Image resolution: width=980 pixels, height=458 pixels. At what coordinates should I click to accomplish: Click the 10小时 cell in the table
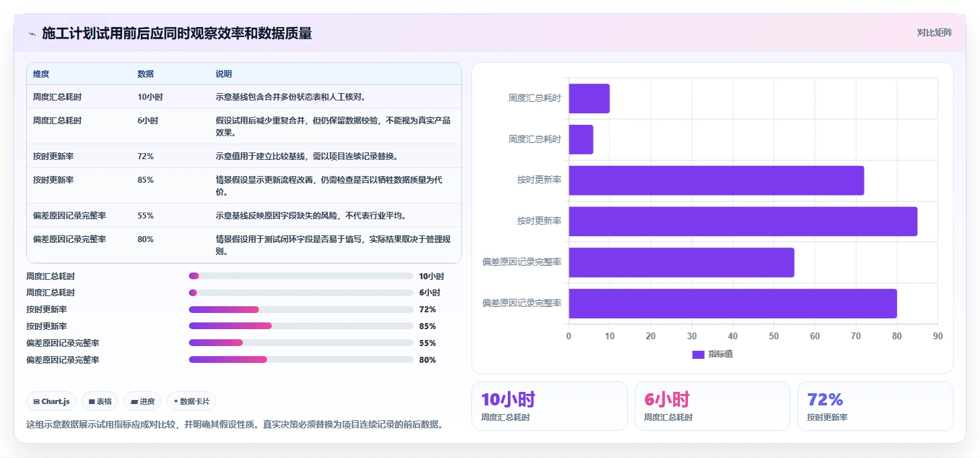(150, 96)
